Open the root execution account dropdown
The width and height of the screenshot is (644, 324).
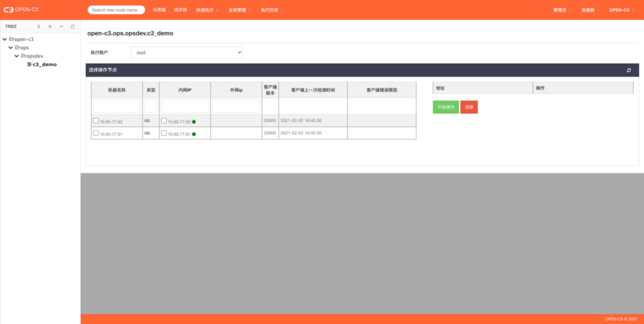click(x=187, y=53)
